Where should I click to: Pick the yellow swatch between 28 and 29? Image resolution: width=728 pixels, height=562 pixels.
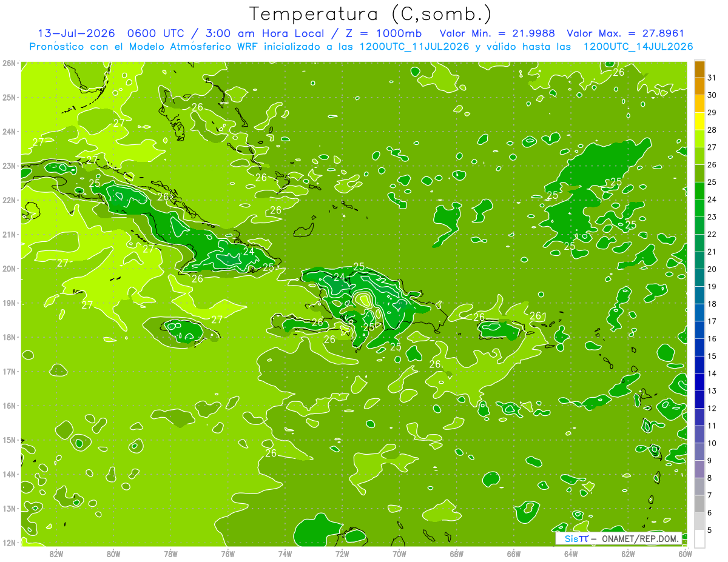[699, 121]
